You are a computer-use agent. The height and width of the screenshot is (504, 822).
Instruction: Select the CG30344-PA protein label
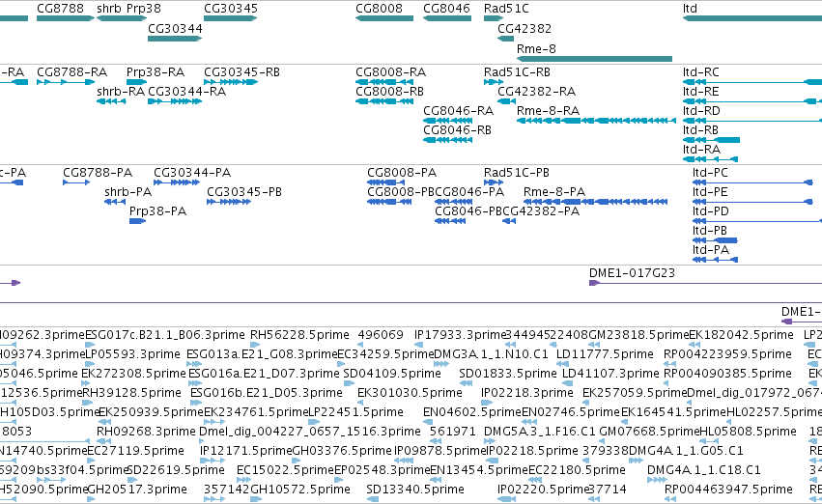192,173
